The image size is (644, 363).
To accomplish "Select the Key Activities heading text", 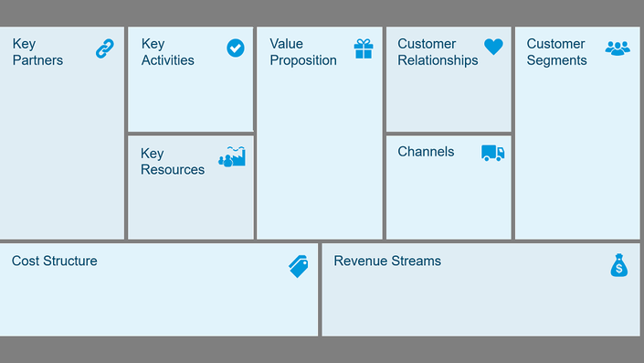I will [x=167, y=52].
